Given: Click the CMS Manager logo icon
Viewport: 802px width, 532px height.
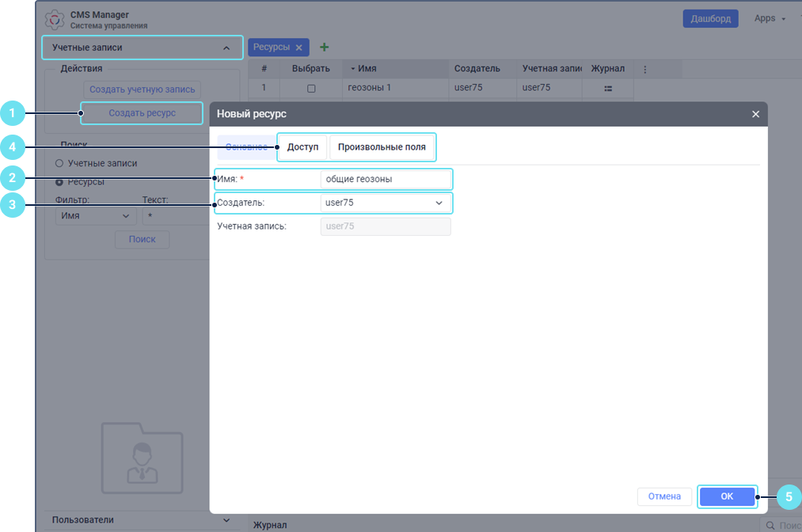Looking at the screenshot, I should (x=55, y=19).
